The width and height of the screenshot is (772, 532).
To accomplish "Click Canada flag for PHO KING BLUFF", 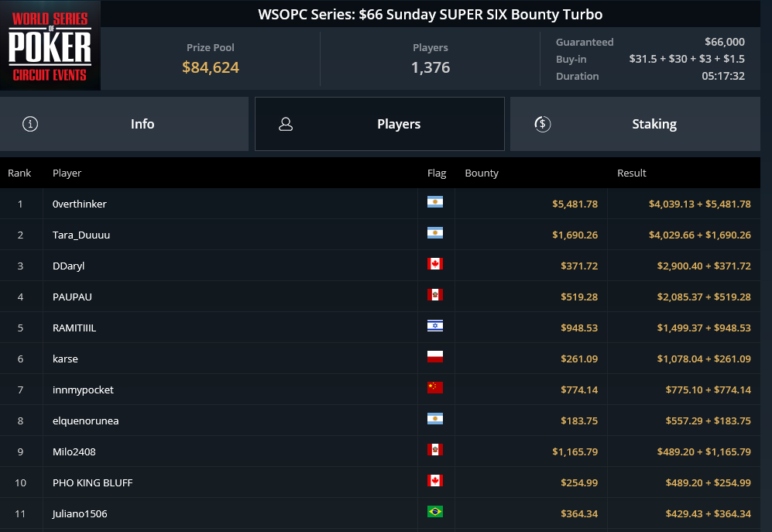I will pos(435,481).
